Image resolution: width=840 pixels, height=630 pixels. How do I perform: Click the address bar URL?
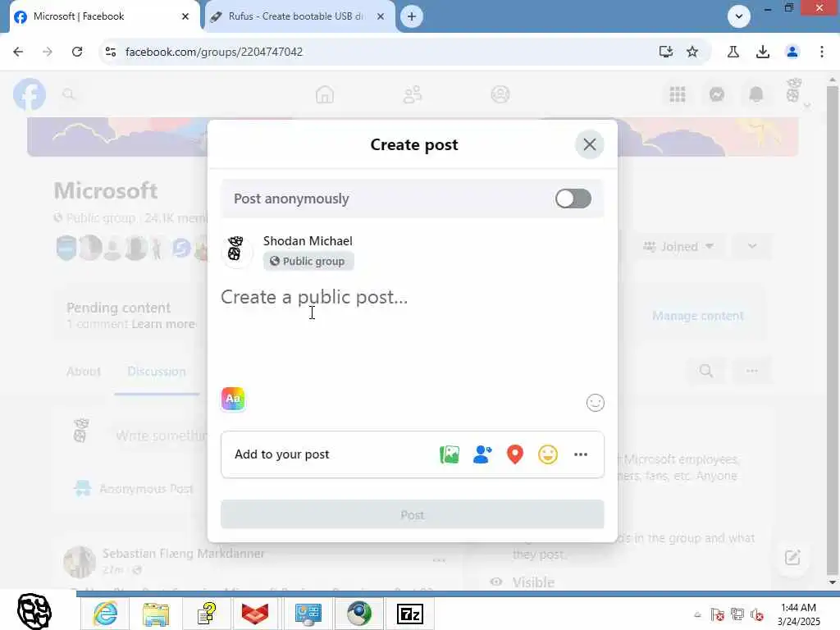214,52
